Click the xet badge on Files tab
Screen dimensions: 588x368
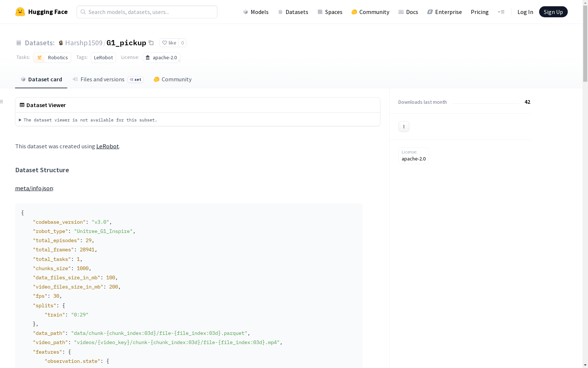[136, 79]
